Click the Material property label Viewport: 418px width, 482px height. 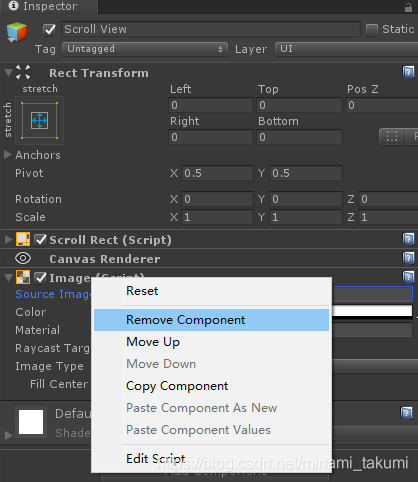(x=38, y=330)
